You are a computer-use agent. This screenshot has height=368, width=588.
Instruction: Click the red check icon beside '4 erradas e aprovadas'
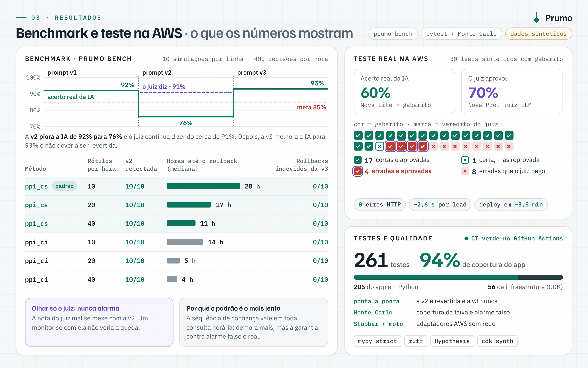pyautogui.click(x=358, y=171)
